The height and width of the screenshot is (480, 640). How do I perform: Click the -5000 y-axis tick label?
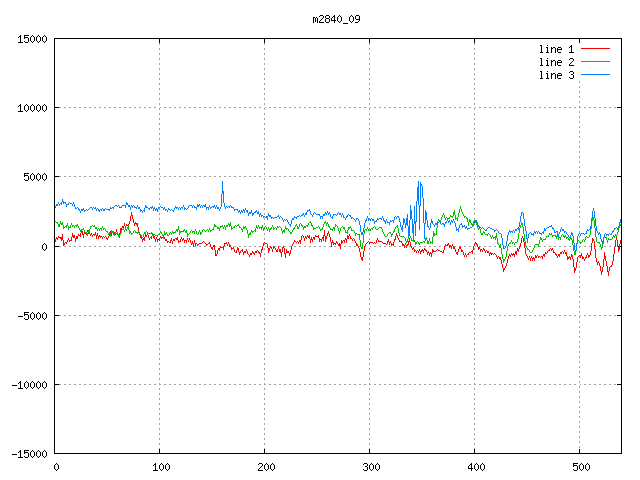point(31,315)
